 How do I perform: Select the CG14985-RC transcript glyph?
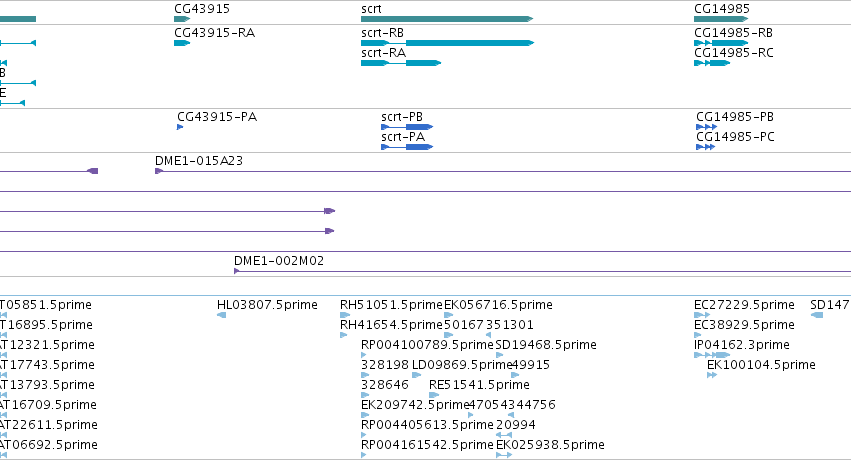712,63
